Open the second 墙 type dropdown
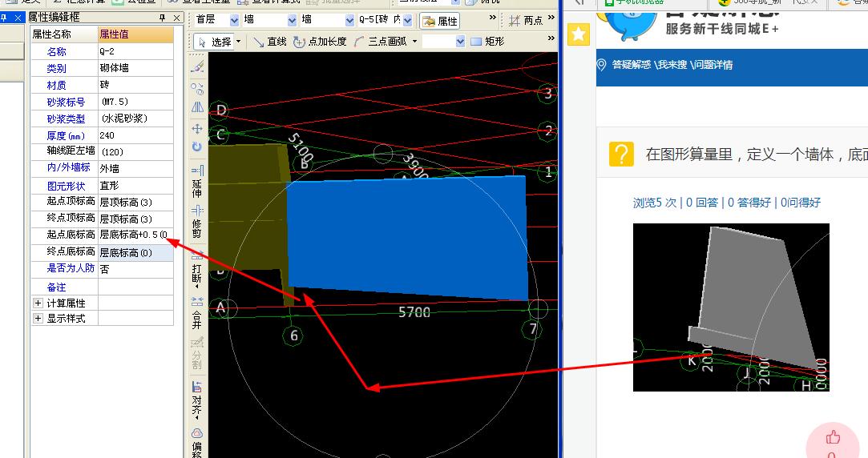Viewport: 868px width, 458px height. 349,21
